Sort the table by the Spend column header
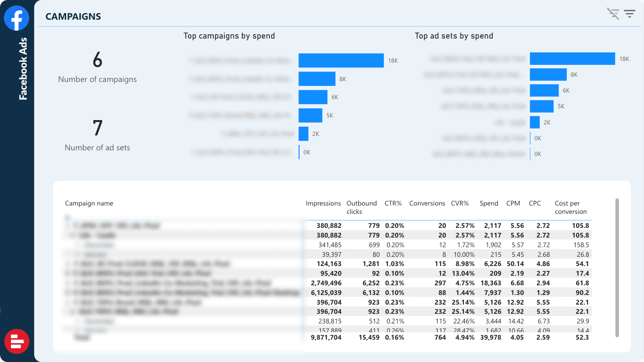 point(488,203)
